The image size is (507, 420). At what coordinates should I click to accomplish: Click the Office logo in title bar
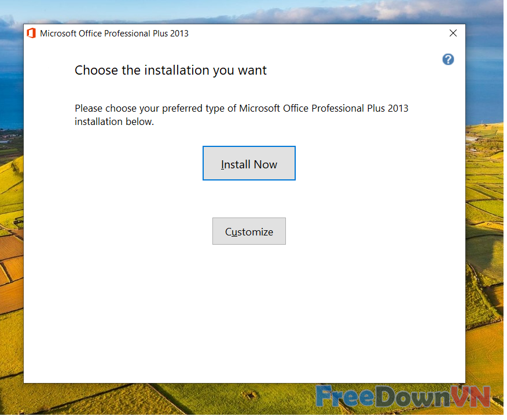(31, 34)
